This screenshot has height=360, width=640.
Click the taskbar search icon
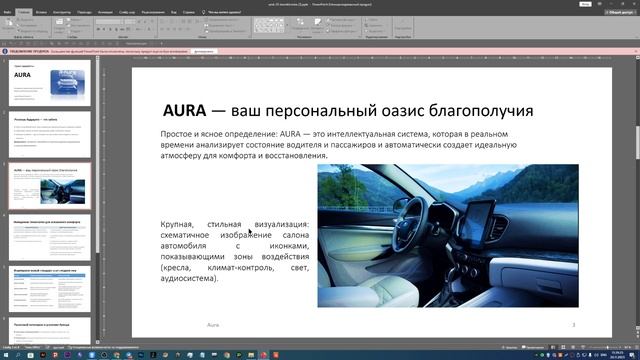(x=18, y=356)
